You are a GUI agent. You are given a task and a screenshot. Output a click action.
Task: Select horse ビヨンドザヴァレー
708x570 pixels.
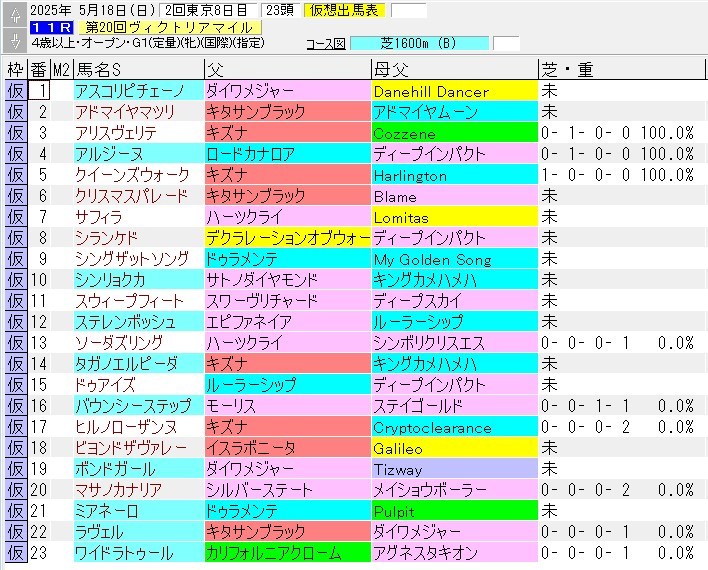[x=139, y=448]
